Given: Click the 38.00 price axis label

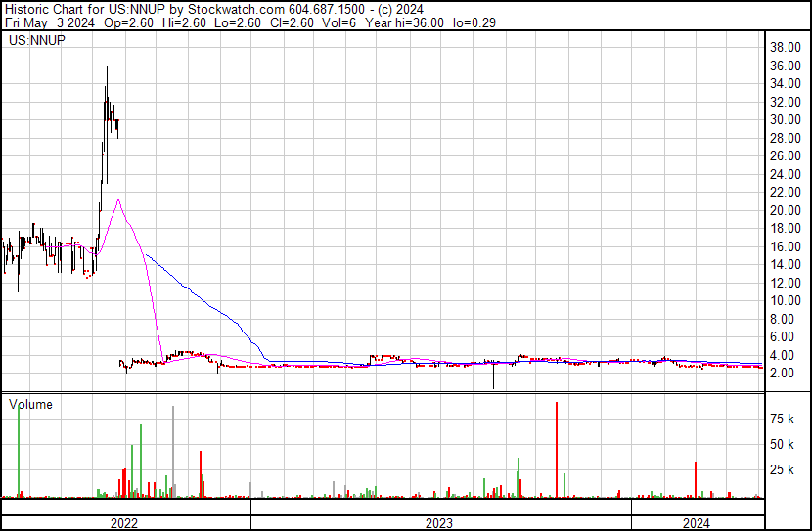Looking at the screenshot, I should click(786, 47).
